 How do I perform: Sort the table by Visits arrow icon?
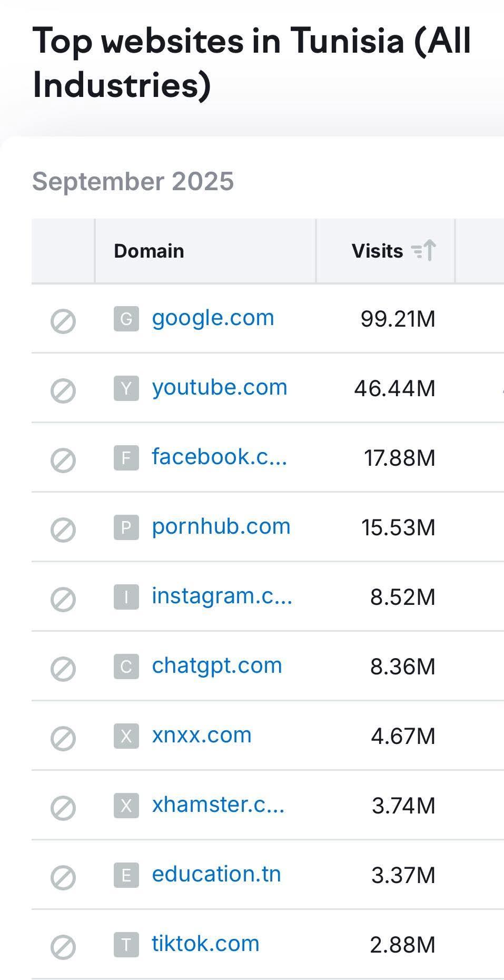[424, 251]
